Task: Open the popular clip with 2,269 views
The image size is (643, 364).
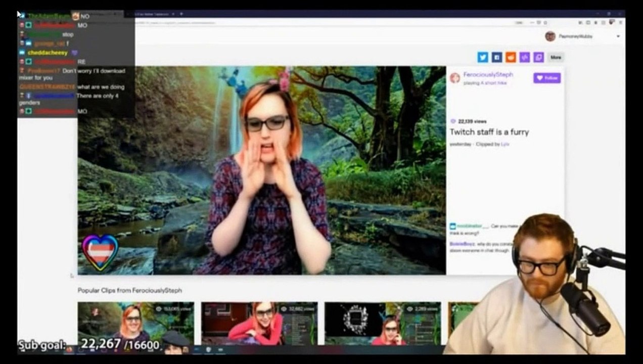Action: pyautogui.click(x=383, y=324)
